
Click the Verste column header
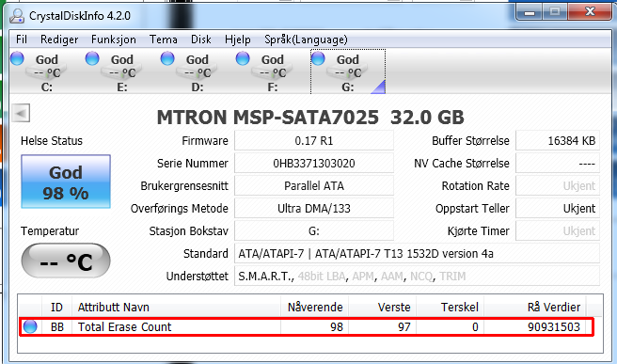click(x=382, y=307)
